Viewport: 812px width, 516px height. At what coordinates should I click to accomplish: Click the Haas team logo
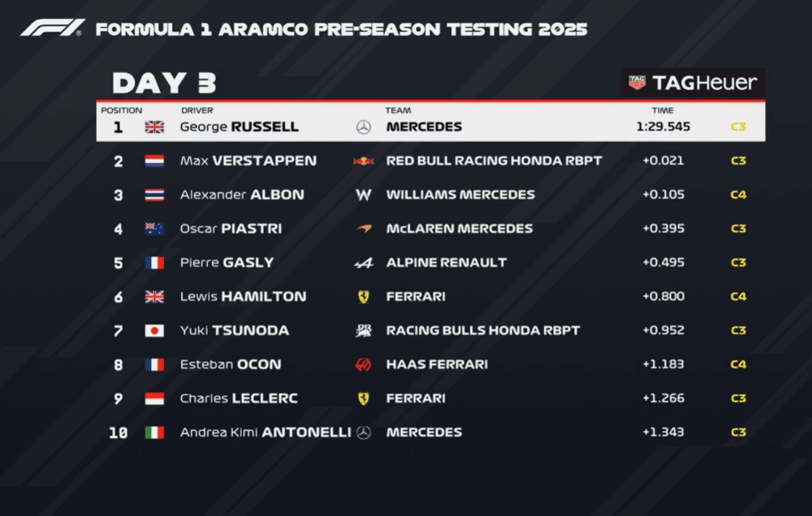[x=364, y=365]
